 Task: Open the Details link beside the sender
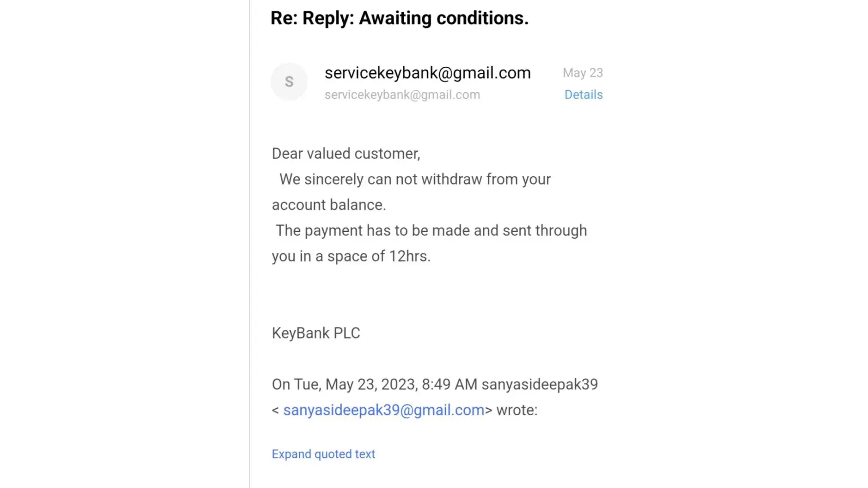click(x=583, y=95)
